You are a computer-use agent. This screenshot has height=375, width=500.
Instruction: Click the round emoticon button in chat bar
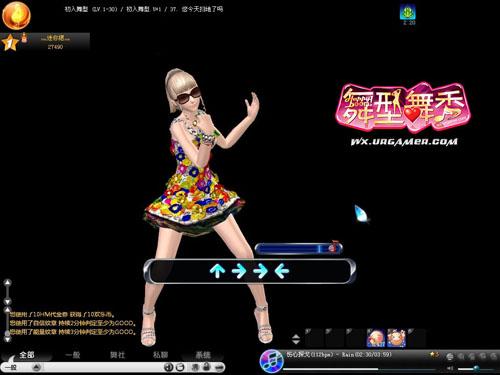click(x=169, y=367)
